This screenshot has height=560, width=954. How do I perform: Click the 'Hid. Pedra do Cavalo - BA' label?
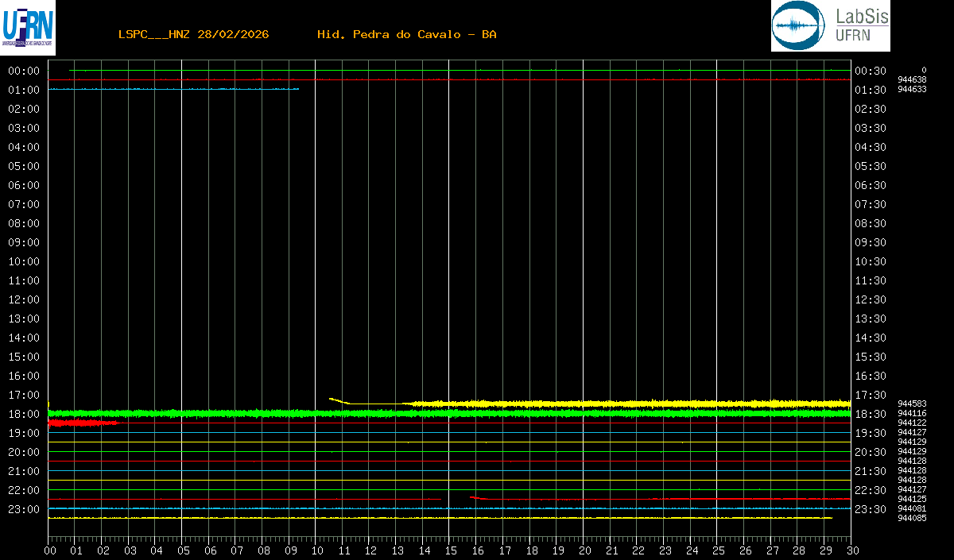(x=406, y=34)
